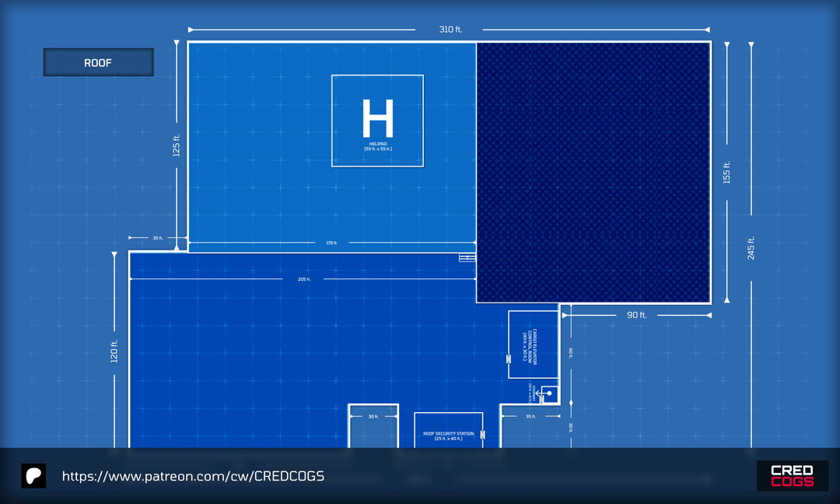Viewport: 840px width, 504px height.
Task: Click the ROOF label button
Action: 98,63
